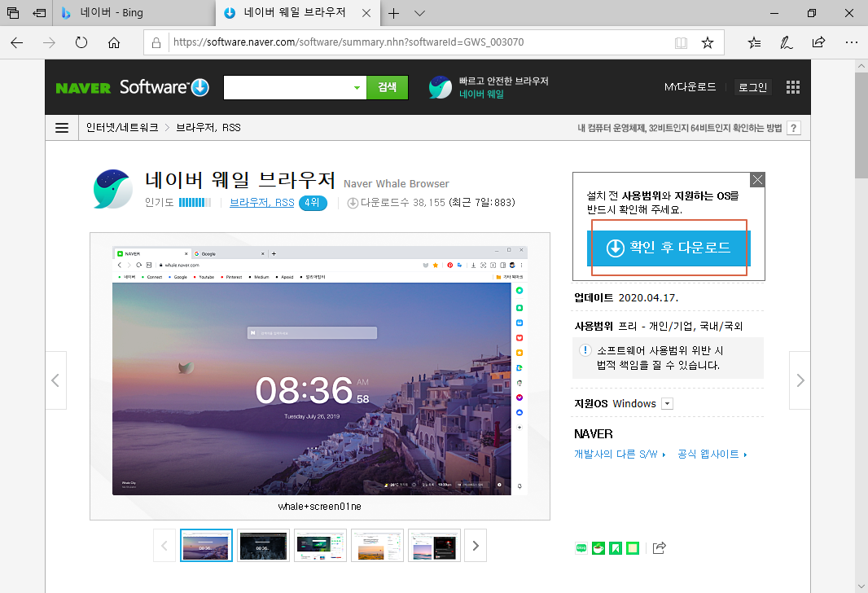
Task: Click the NAVER Software logo
Action: (132, 87)
